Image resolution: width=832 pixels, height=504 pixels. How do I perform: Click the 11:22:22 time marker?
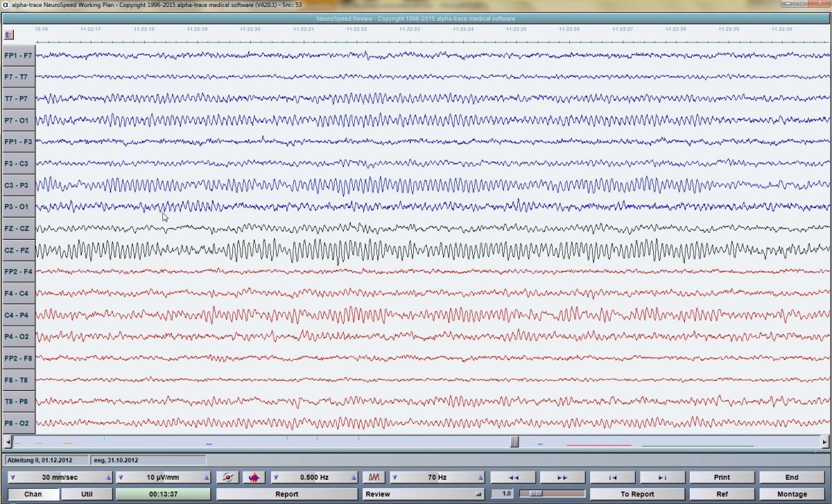point(356,29)
